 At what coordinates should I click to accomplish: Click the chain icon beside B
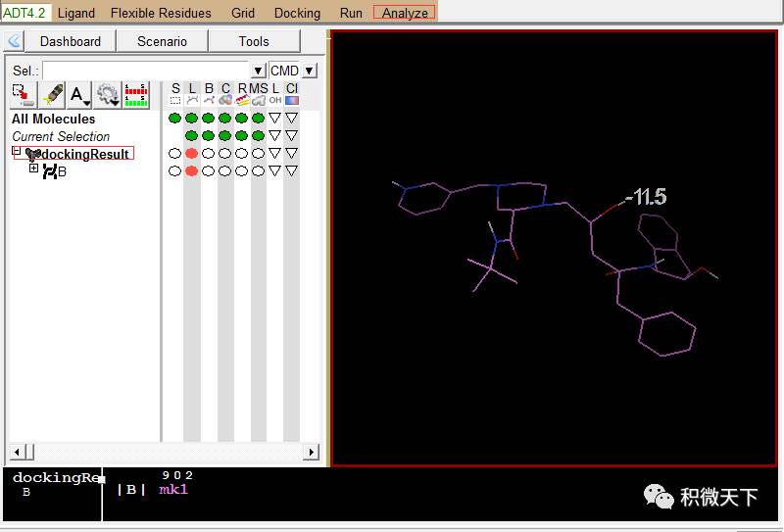[50, 171]
